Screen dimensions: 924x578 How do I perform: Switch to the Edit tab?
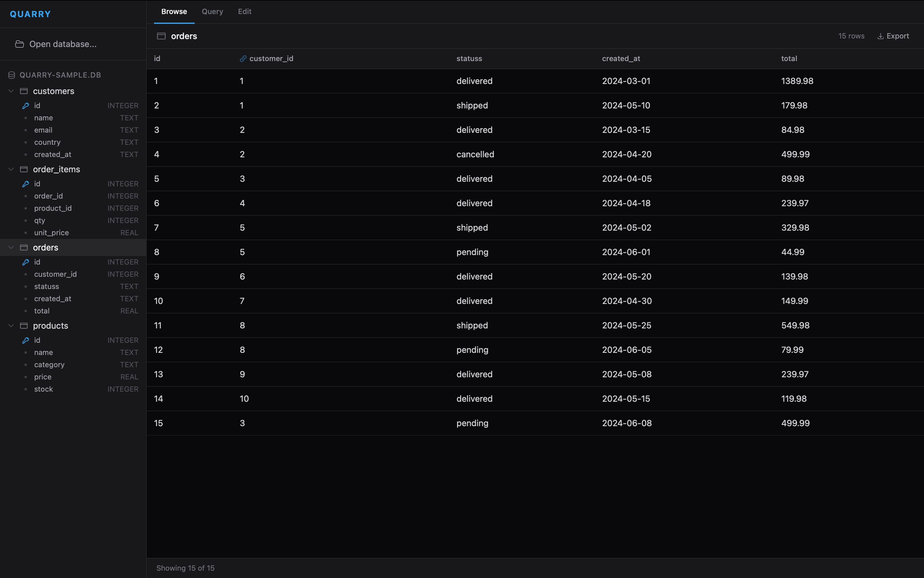coord(245,12)
